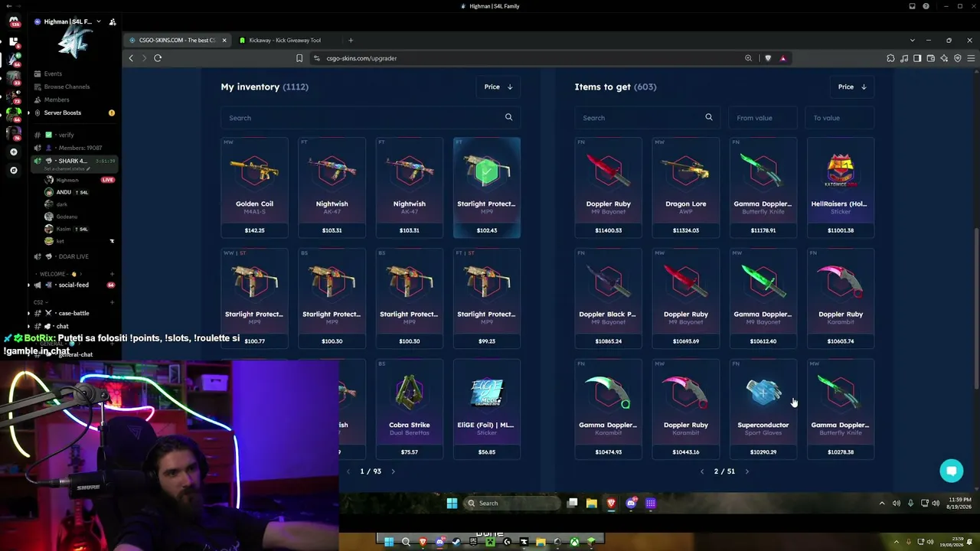Image resolution: width=980 pixels, height=551 pixels.
Task: Open the Brave Leo AI star icon
Action: [944, 58]
